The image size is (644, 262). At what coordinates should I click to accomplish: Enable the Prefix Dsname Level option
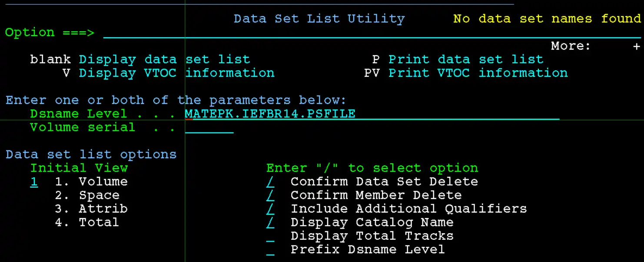coord(270,249)
